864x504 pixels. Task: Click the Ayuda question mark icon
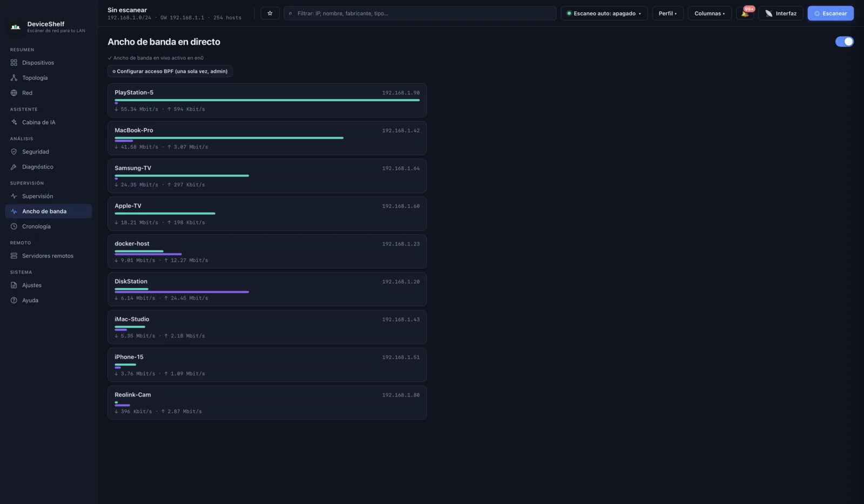click(14, 301)
